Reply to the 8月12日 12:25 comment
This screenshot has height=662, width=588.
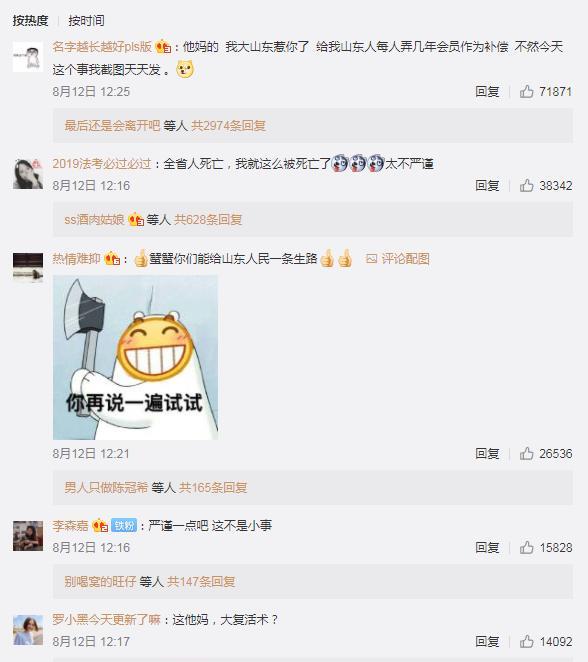point(487,91)
